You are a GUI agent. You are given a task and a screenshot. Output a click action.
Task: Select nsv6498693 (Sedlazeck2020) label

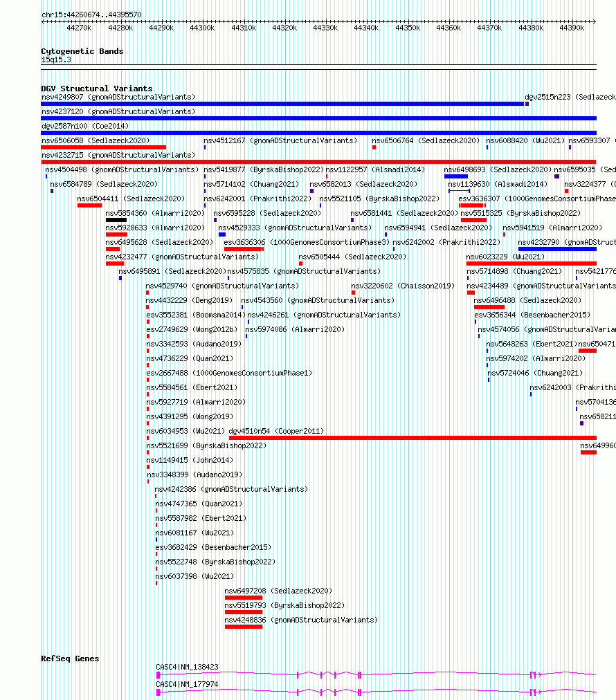[498, 169]
